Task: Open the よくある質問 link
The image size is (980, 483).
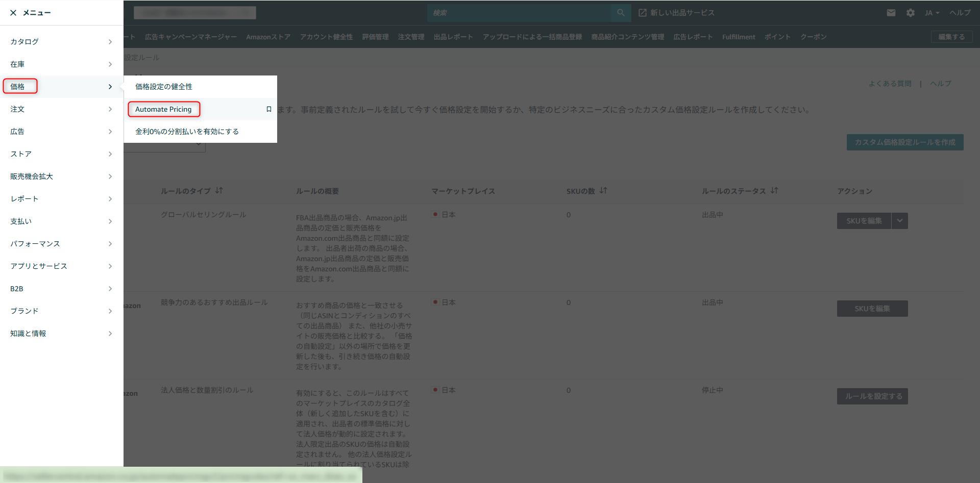Action: [890, 84]
